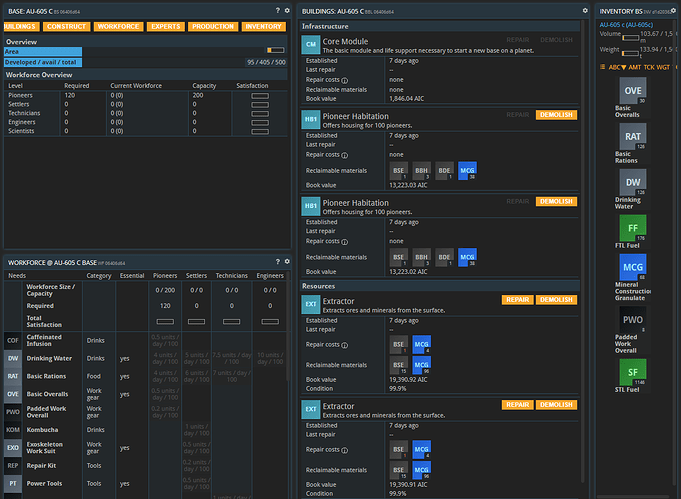Viewport: 681px width, 499px height.
Task: Click the inventory Volume capacity bar
Action: coord(630,38)
